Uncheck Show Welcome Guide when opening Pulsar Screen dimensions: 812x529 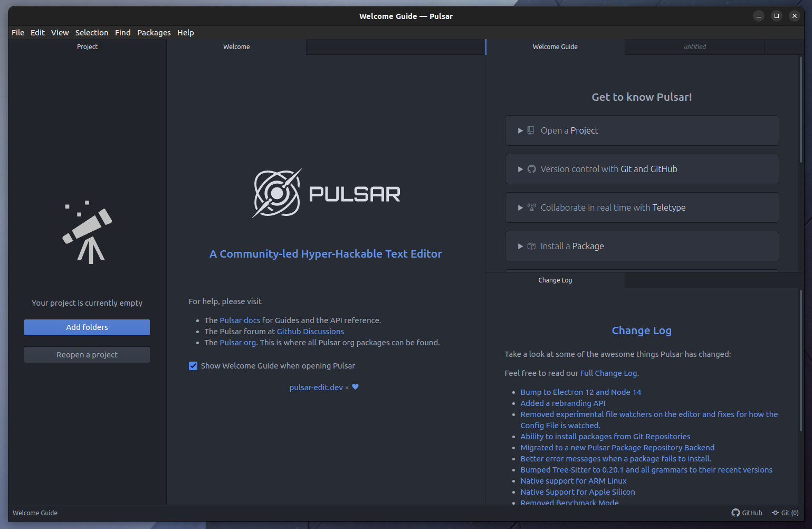pyautogui.click(x=193, y=366)
